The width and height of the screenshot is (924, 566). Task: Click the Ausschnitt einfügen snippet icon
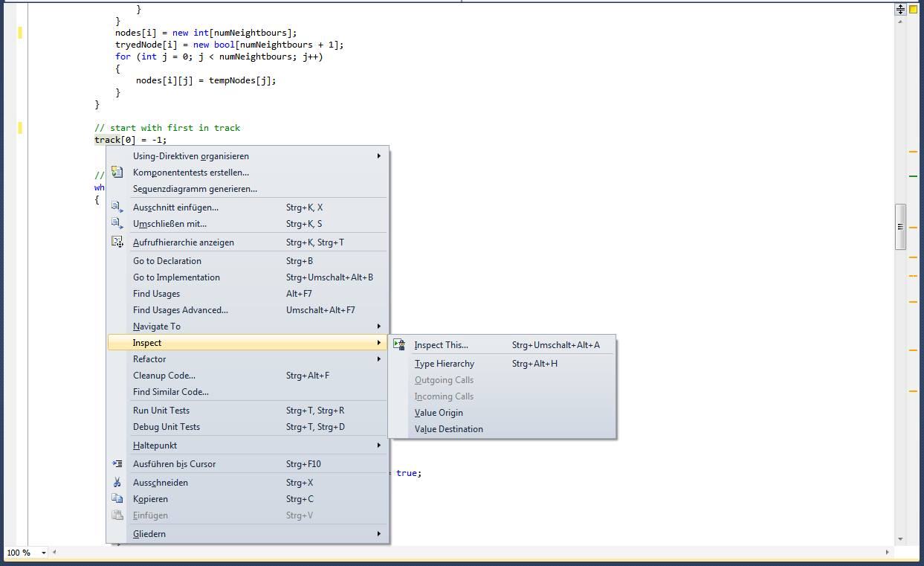[x=117, y=208]
